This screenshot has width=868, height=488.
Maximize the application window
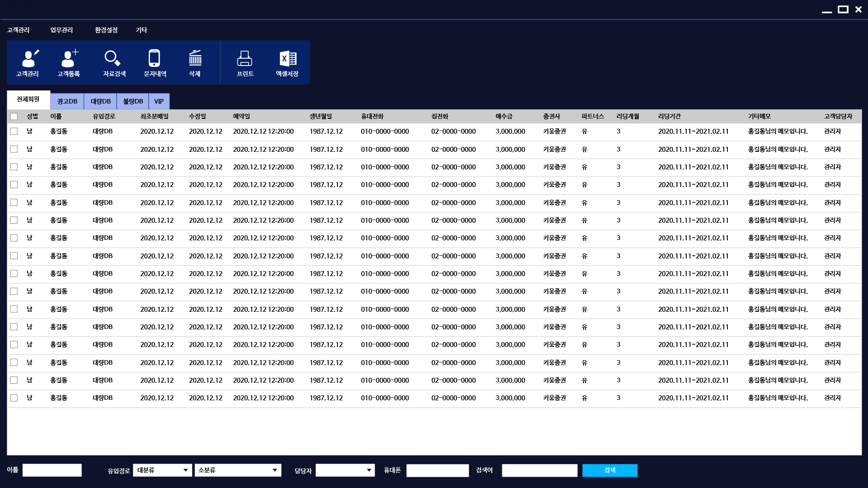coord(843,9)
